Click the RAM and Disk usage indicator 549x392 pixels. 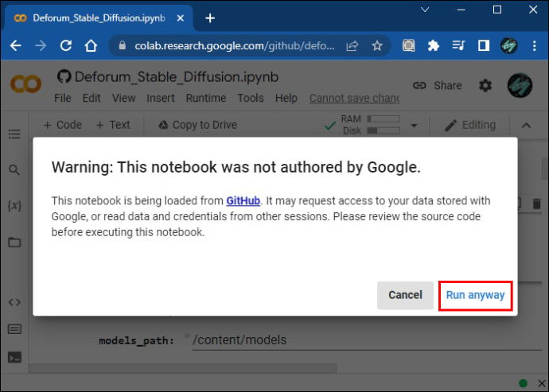(371, 125)
